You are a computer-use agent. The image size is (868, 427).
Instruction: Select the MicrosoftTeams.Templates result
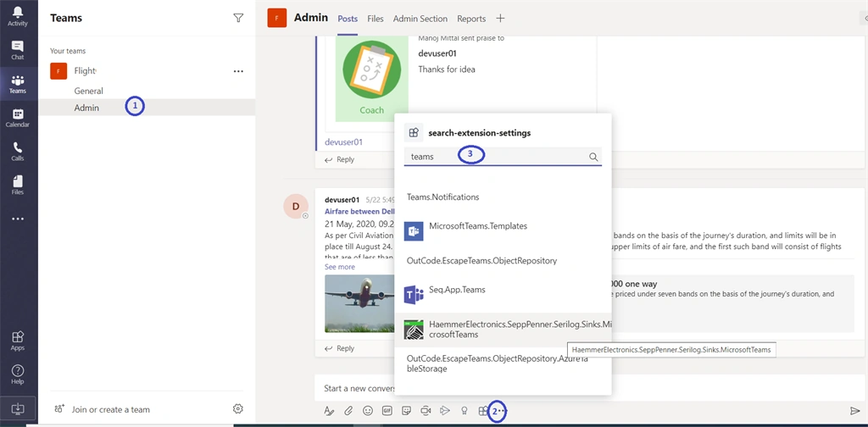(x=504, y=230)
